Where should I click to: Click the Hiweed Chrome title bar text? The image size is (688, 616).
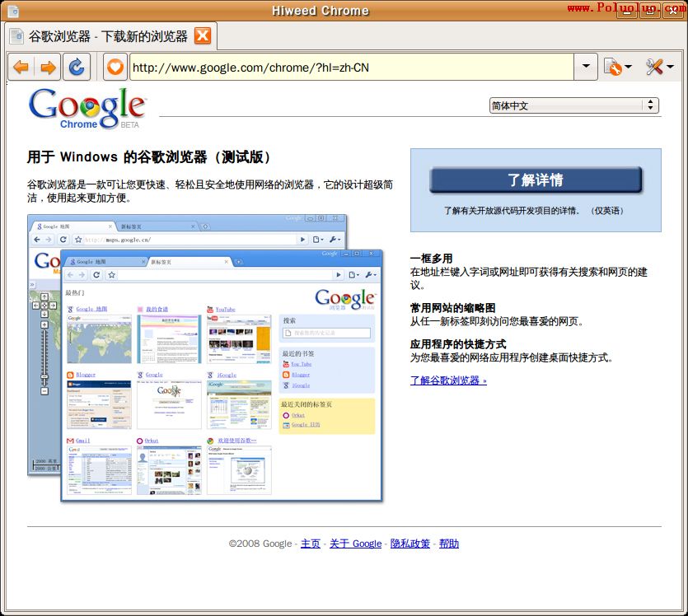click(321, 11)
